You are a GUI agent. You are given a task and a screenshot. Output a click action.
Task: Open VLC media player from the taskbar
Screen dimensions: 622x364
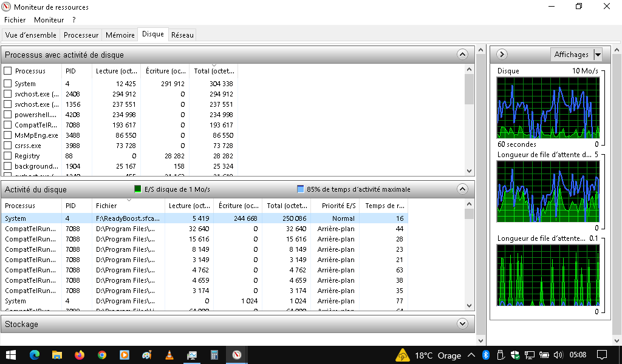coord(169,355)
